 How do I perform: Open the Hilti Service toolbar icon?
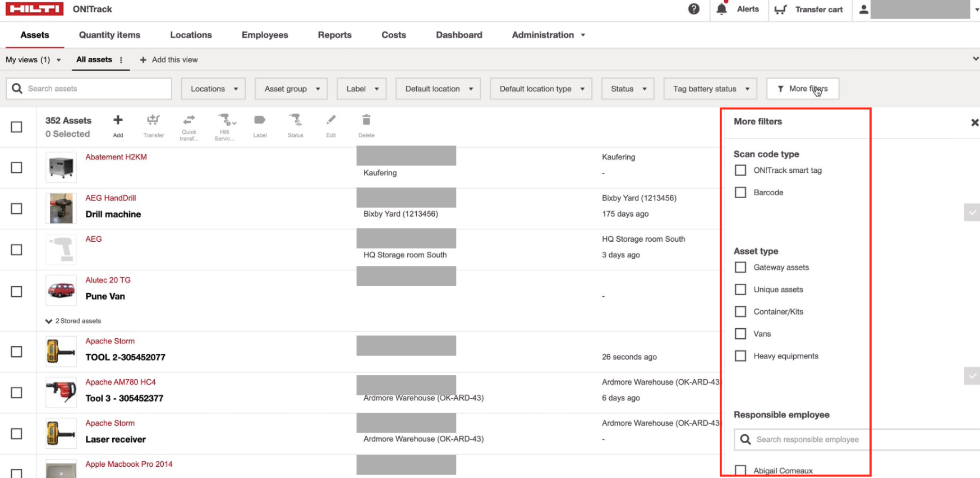pos(226,120)
